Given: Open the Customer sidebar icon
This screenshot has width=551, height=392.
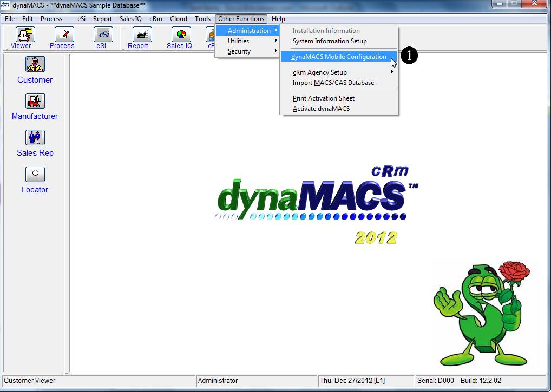Looking at the screenshot, I should point(35,64).
